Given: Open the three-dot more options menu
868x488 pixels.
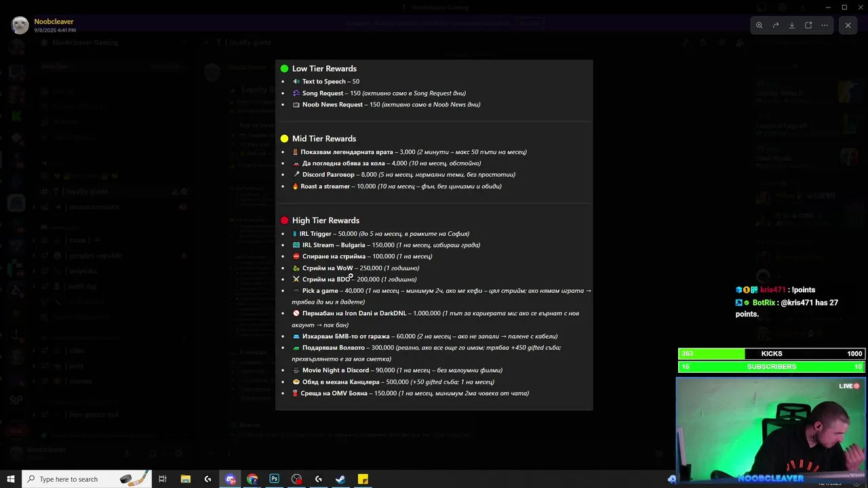Looking at the screenshot, I should point(825,25).
